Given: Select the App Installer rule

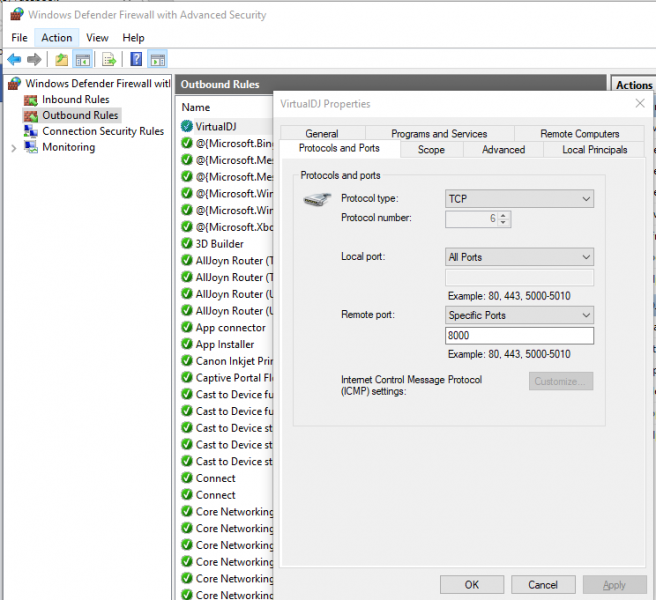Looking at the screenshot, I should pyautogui.click(x=226, y=344).
